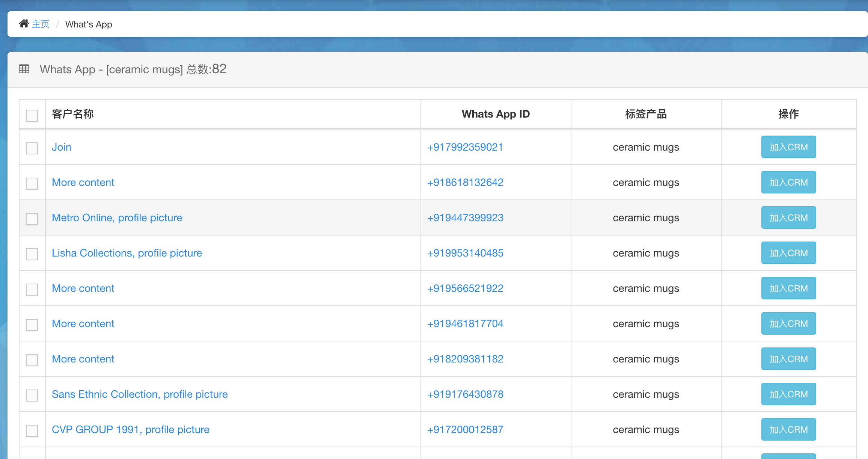Open the Join customer link
This screenshot has width=868, height=459.
click(x=62, y=147)
